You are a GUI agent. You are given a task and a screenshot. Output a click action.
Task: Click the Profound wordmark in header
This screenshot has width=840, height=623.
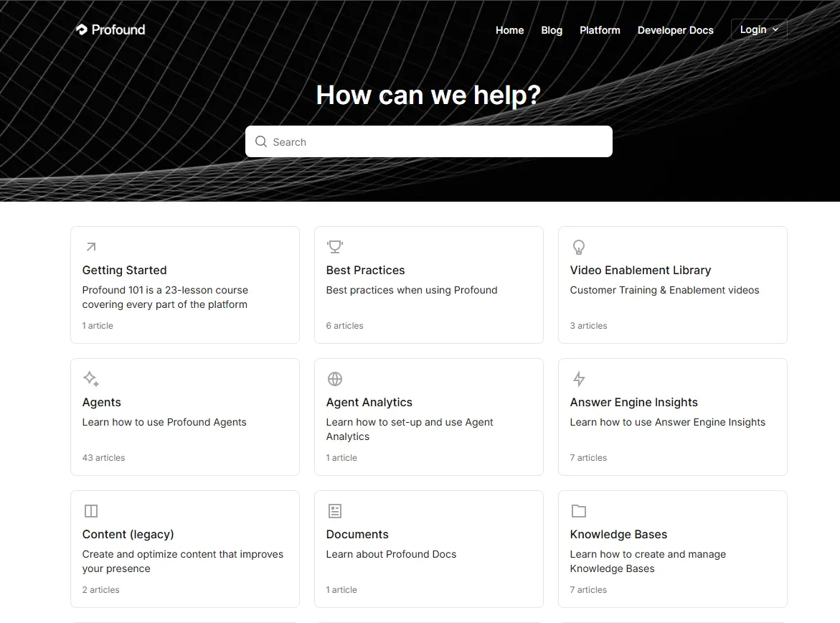tap(118, 29)
